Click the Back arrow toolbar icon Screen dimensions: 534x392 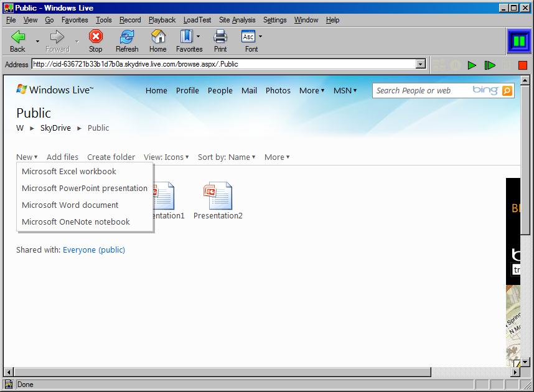pos(17,37)
